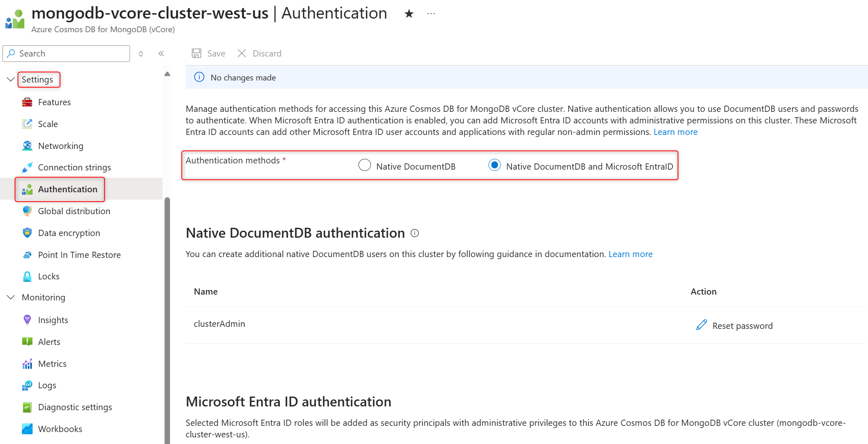This screenshot has width=868, height=444.
Task: Click the Discard X icon
Action: click(x=242, y=53)
